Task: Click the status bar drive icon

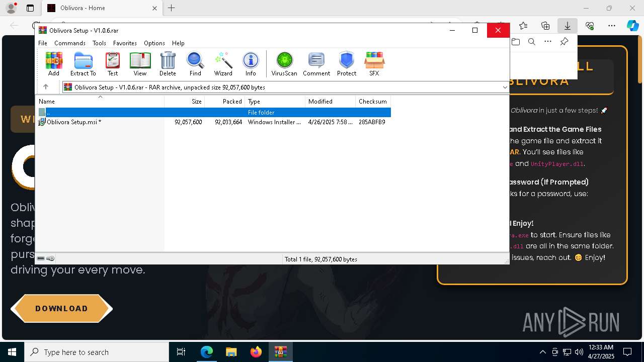Action: pos(41,258)
